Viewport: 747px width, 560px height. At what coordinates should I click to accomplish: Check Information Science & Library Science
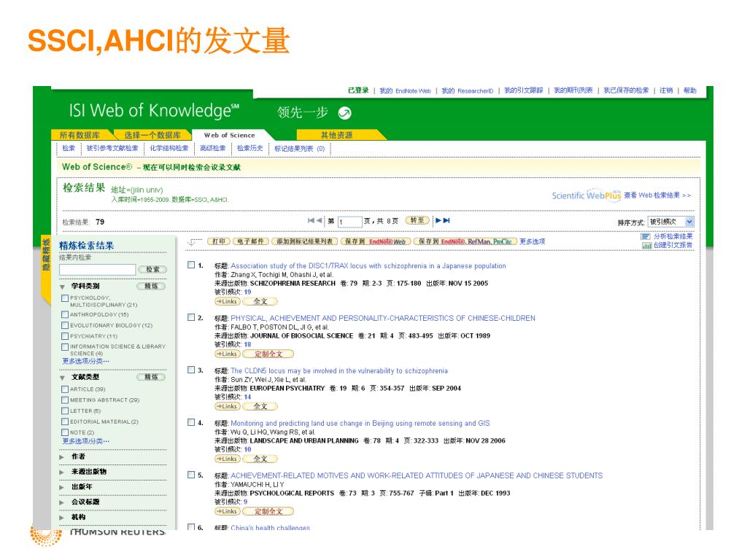pyautogui.click(x=65, y=347)
